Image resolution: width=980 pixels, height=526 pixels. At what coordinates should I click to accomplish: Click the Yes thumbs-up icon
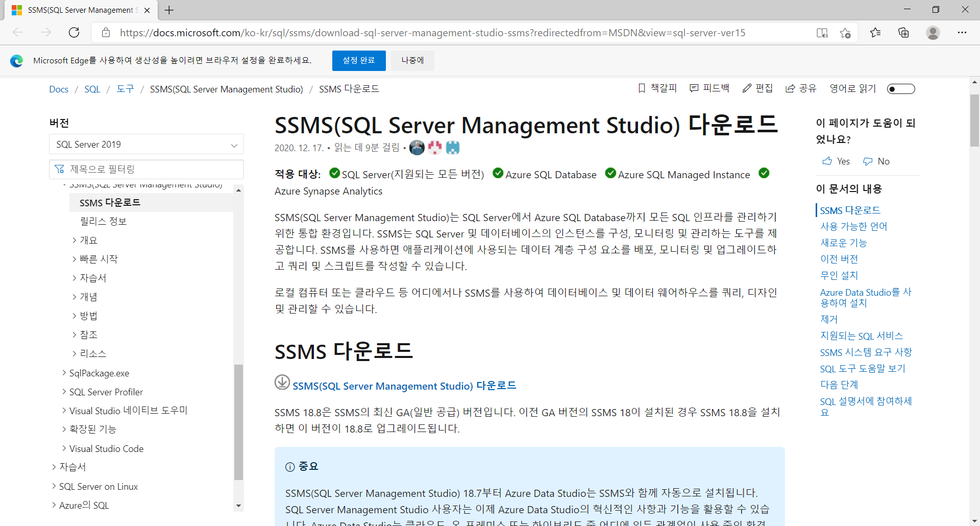pos(827,161)
